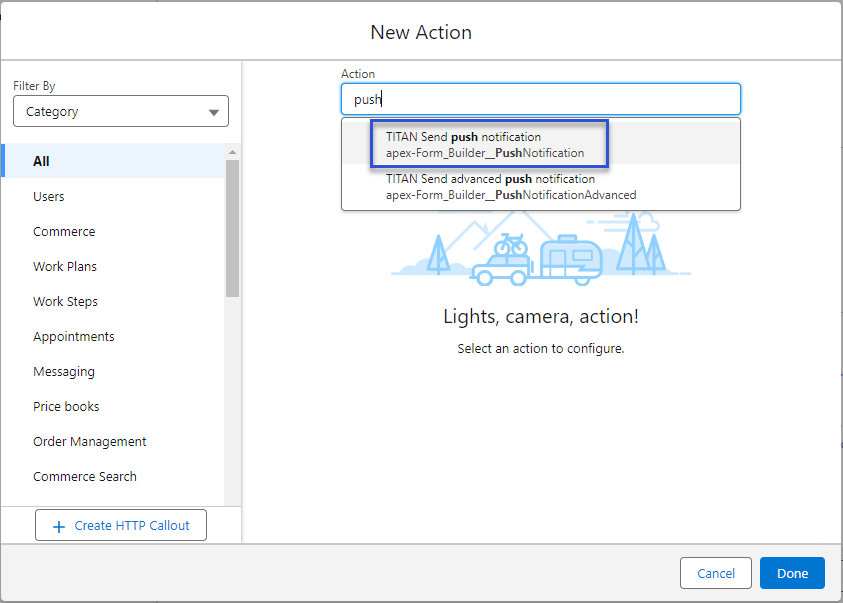
Task: Select the All category
Action: pyautogui.click(x=42, y=161)
